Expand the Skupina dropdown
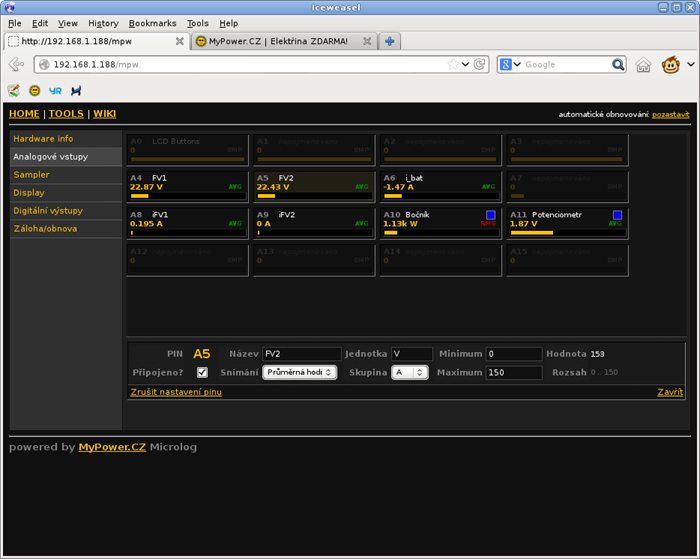The image size is (700, 559). tap(410, 372)
